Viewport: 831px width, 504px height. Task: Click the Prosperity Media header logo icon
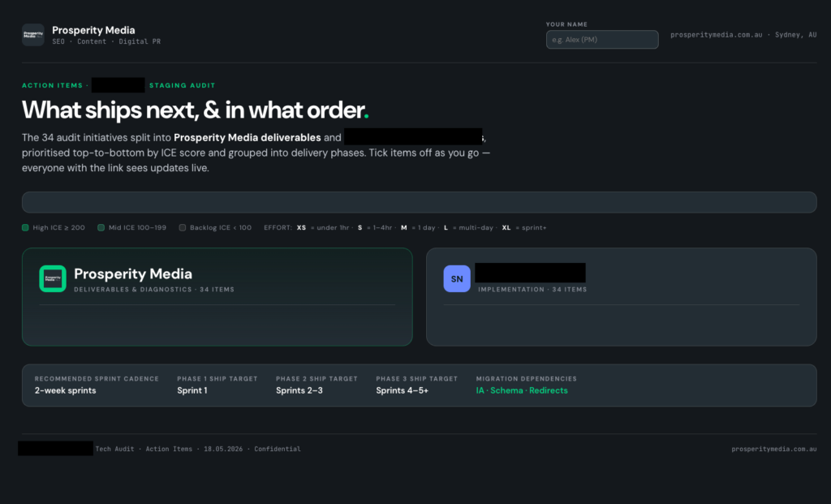point(32,35)
